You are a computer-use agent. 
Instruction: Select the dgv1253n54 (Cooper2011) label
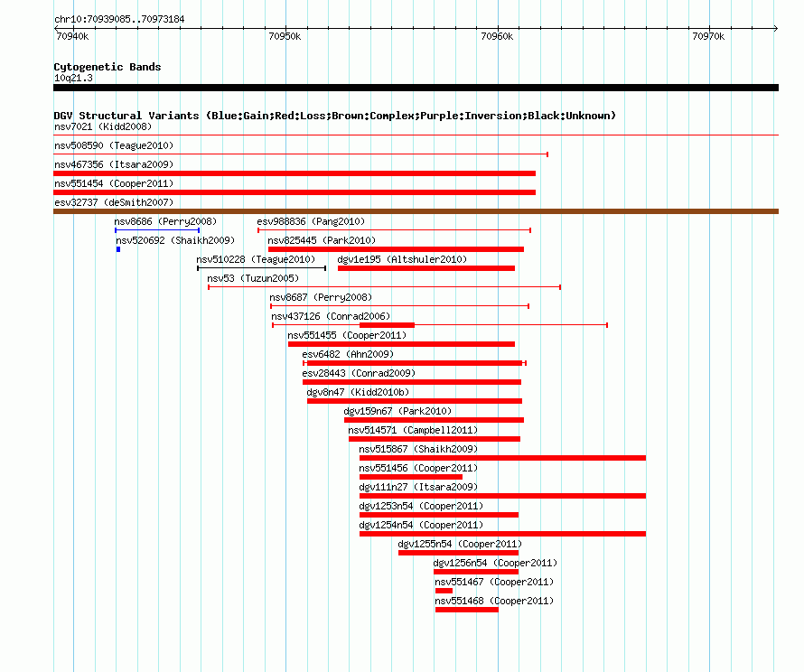(421, 506)
